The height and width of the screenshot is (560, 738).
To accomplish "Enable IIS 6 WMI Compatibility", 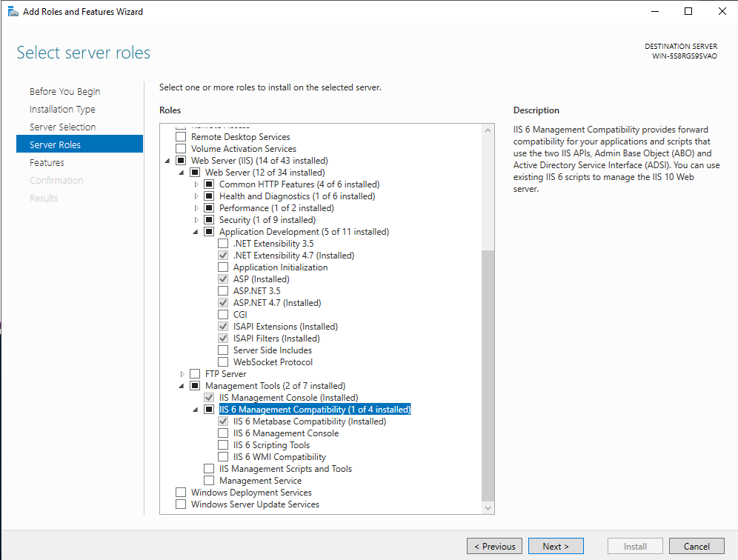I will [224, 456].
